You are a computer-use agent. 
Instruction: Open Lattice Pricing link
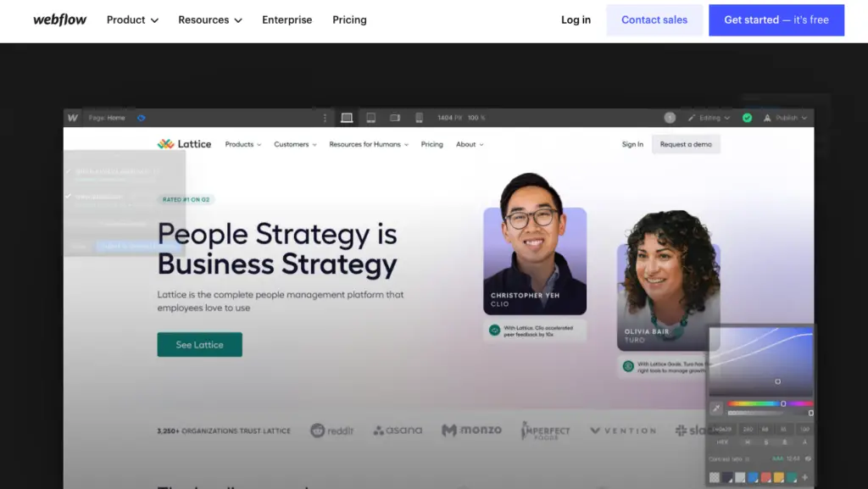point(431,144)
